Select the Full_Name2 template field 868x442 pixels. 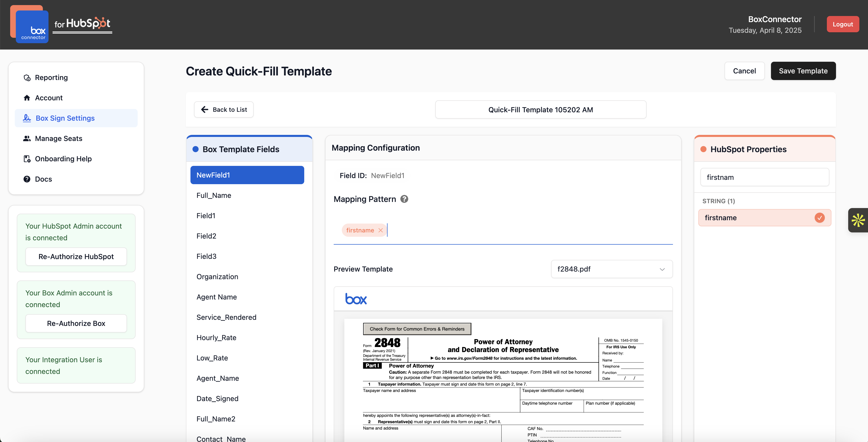pos(247,419)
